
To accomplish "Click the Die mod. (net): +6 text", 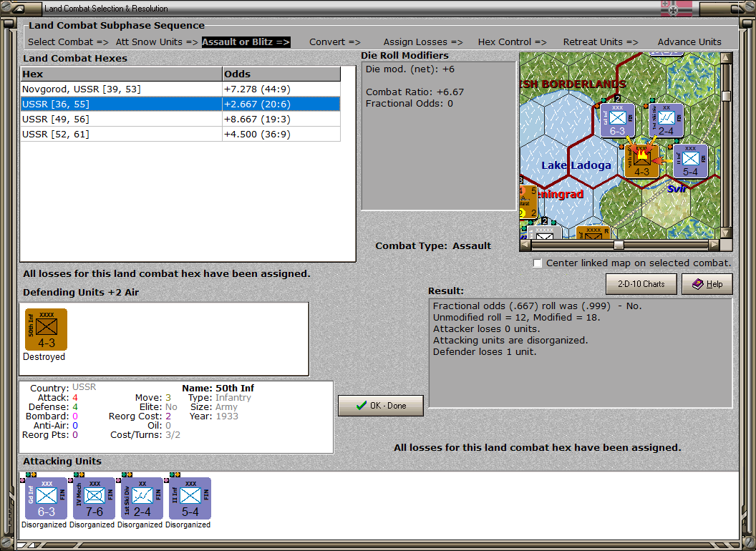I will 409,69.
